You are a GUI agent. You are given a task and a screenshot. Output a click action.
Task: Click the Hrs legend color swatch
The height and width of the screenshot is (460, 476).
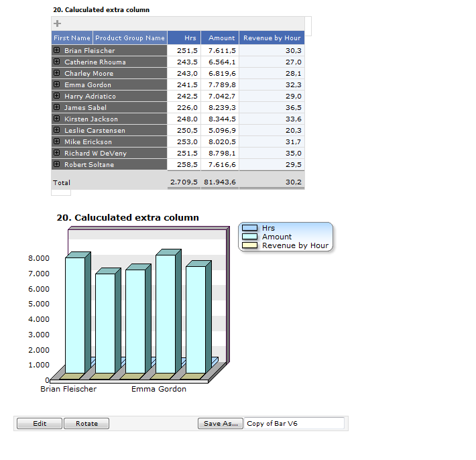tap(249, 228)
